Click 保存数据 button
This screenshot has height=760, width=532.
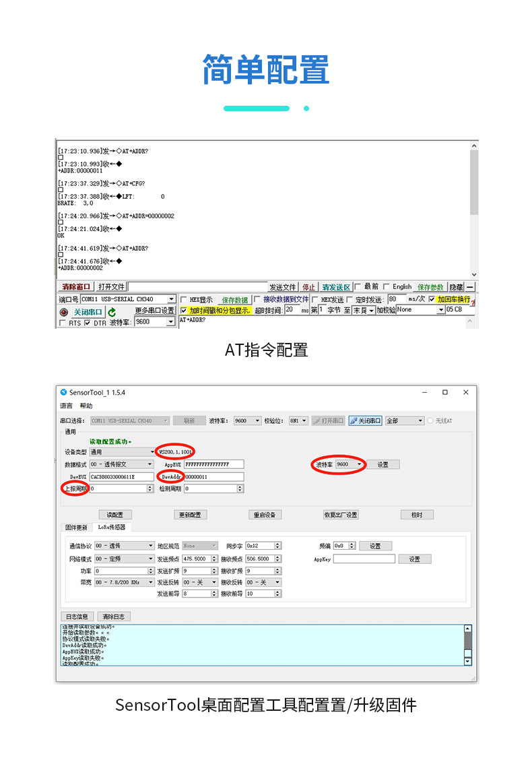234,300
